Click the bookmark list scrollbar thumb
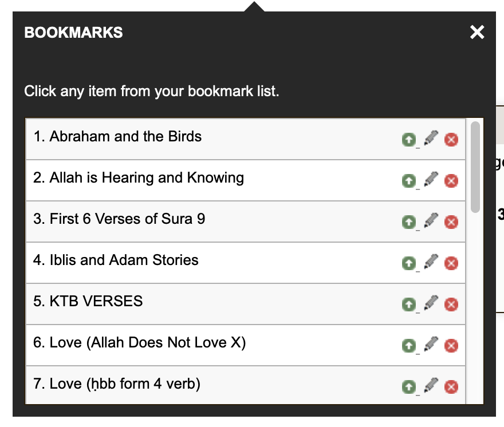Viewport: 504px width, 427px height. point(475,167)
